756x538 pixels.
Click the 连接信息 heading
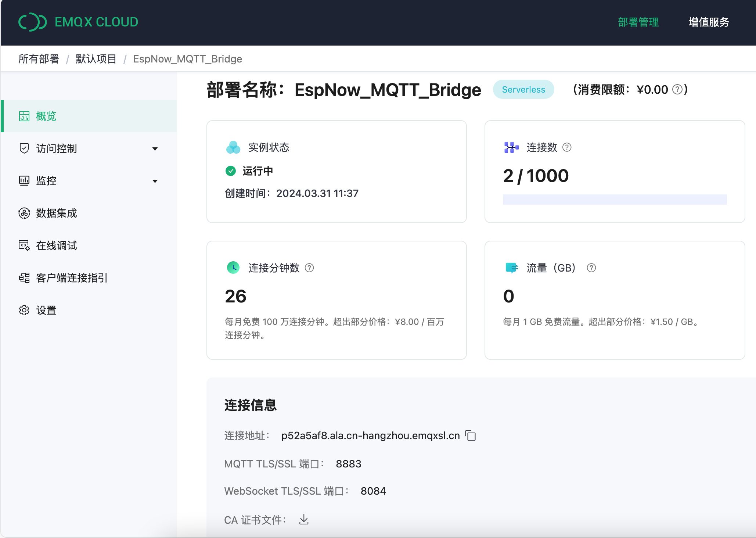(x=251, y=405)
